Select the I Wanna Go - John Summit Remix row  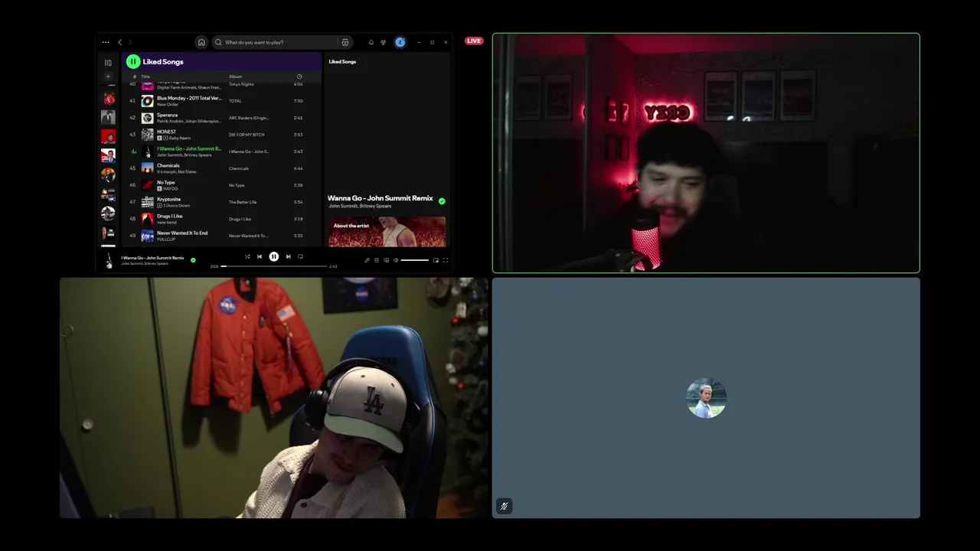pos(221,152)
